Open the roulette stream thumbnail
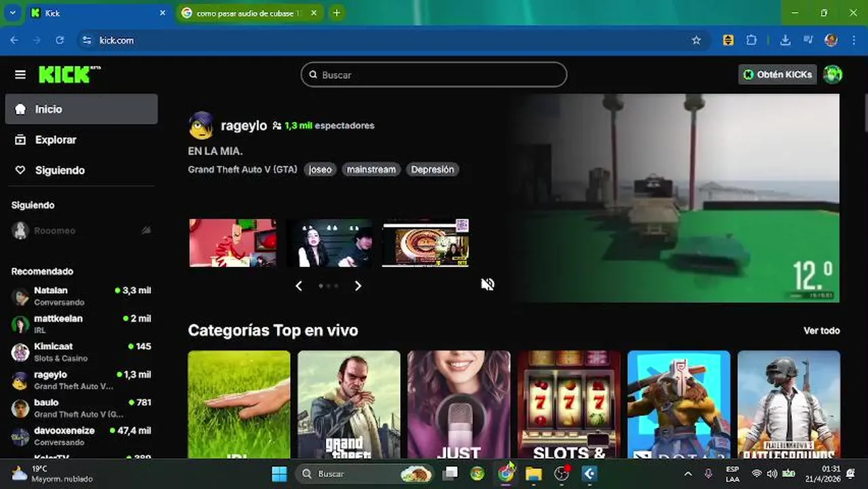868x489 pixels. (426, 242)
